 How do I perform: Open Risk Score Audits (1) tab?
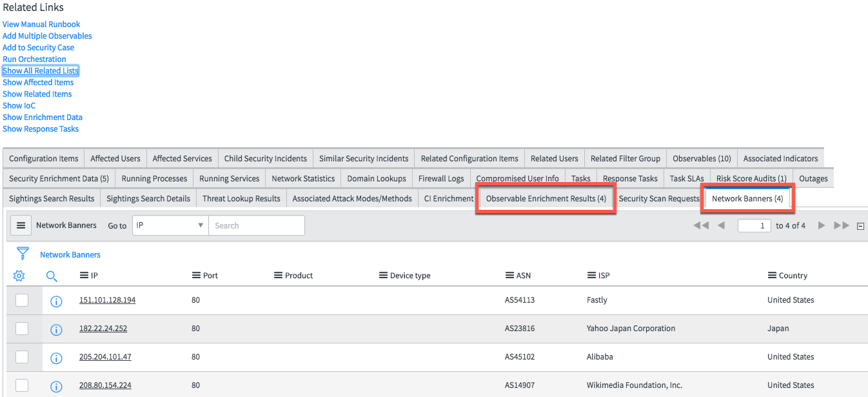pos(751,178)
